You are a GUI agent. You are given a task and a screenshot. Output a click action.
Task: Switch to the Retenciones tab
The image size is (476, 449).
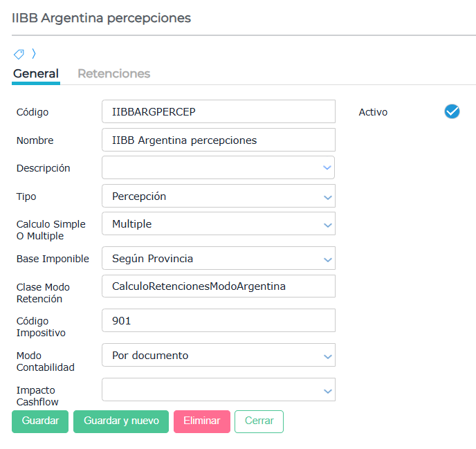click(x=113, y=73)
